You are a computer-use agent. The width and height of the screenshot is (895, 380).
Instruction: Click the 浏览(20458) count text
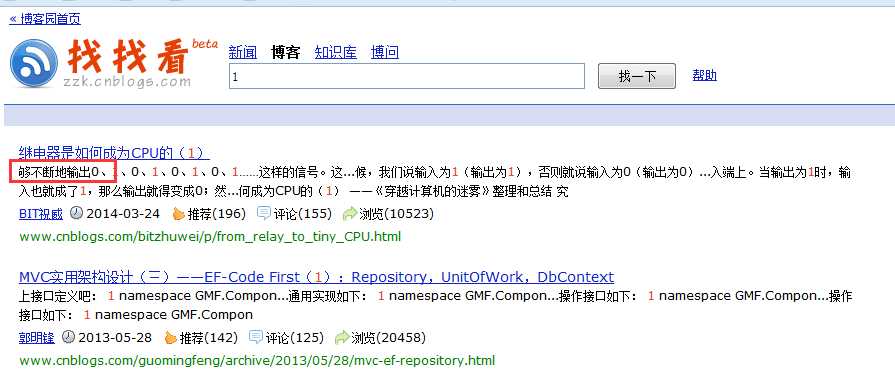389,338
